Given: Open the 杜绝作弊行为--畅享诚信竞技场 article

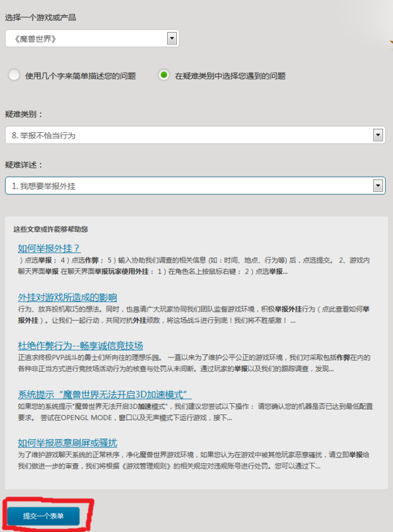Looking at the screenshot, I should (81, 346).
